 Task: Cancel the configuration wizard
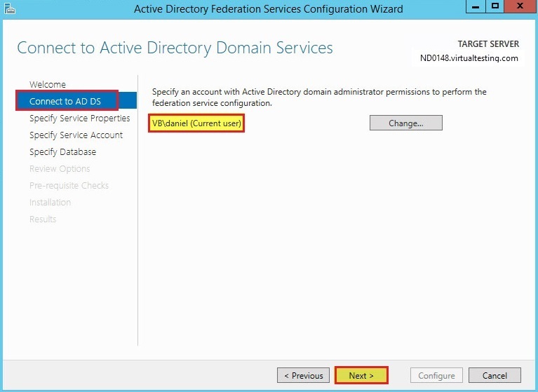495,375
